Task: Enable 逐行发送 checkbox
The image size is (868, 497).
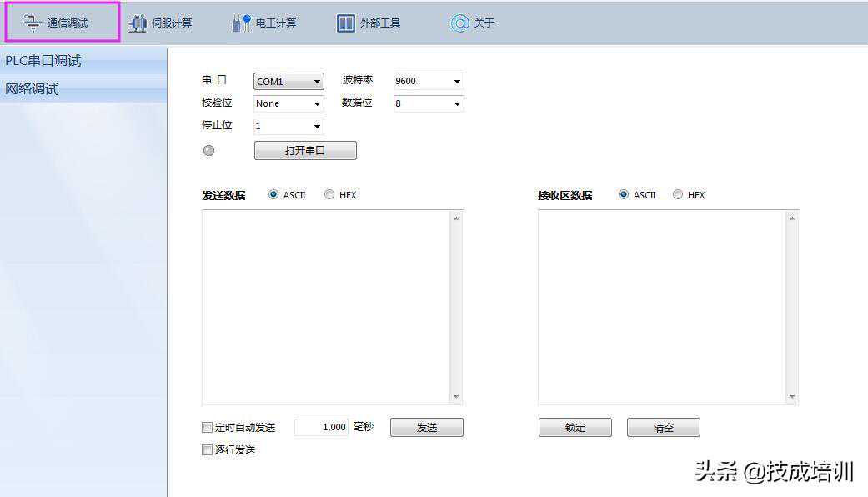Action: point(208,450)
